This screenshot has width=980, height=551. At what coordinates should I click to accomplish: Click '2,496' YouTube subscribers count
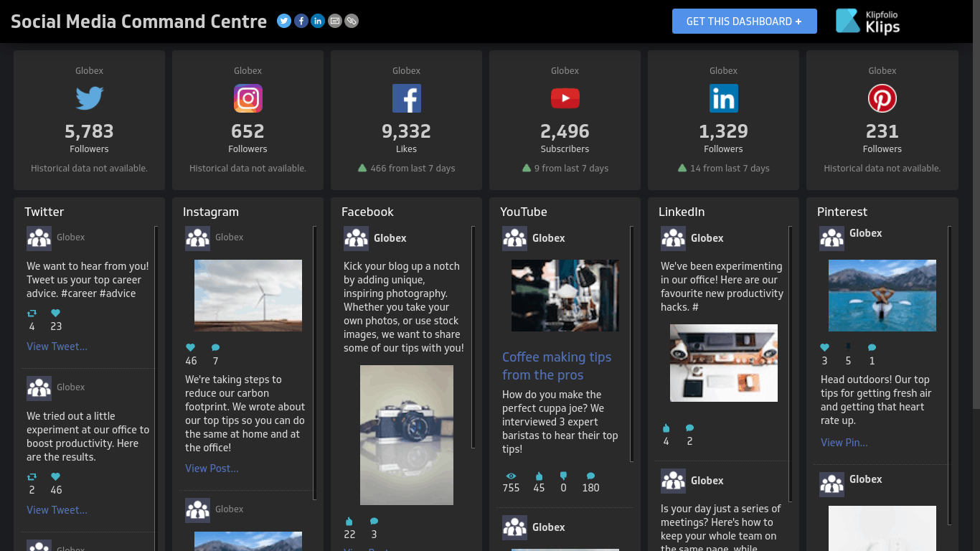[565, 131]
